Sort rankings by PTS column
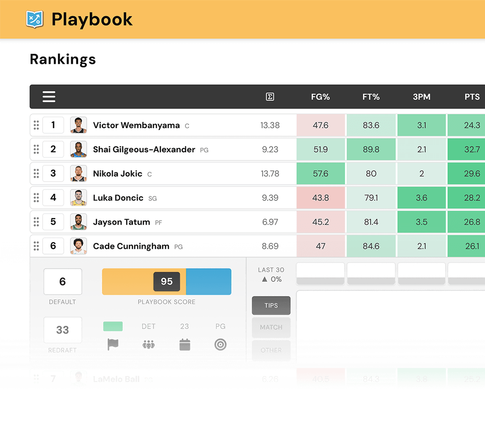 (472, 97)
